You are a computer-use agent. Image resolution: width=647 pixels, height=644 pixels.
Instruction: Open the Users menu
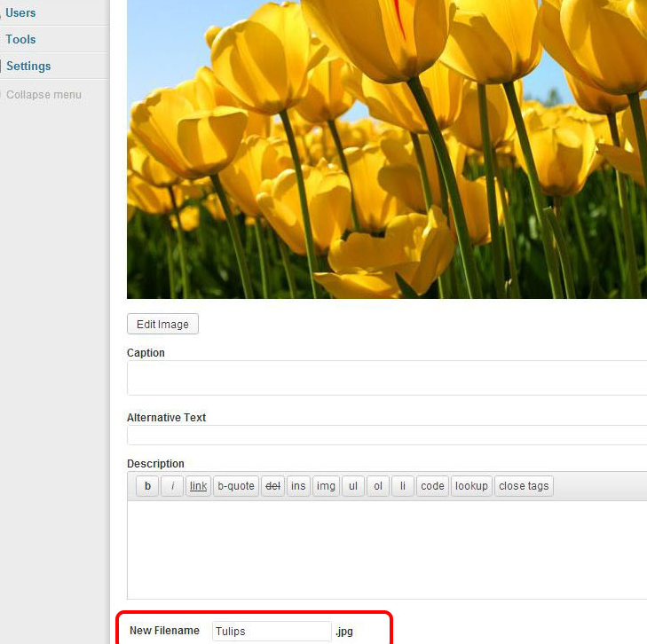tap(20, 12)
